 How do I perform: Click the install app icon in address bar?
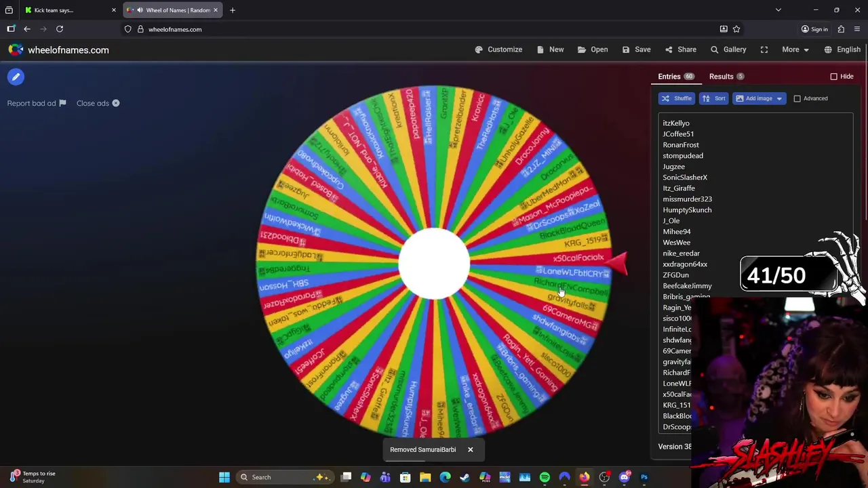pos(724,29)
